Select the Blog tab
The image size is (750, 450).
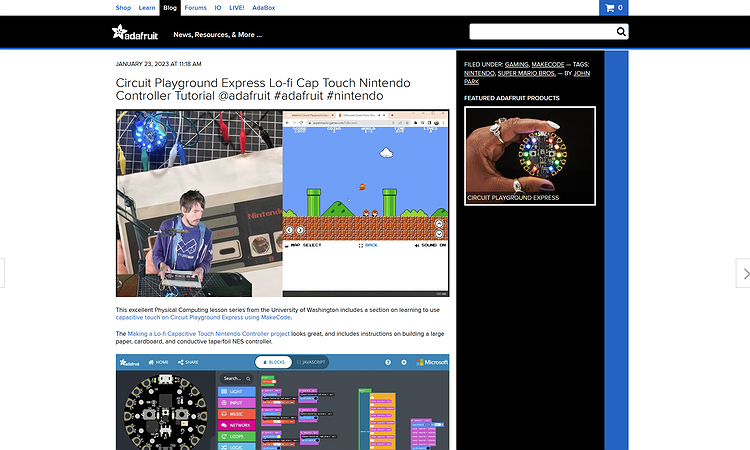click(x=170, y=8)
